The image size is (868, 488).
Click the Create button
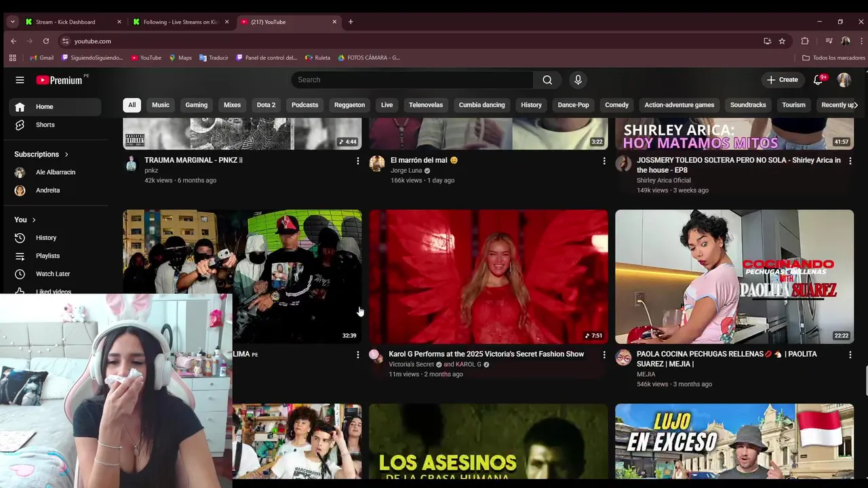782,80
